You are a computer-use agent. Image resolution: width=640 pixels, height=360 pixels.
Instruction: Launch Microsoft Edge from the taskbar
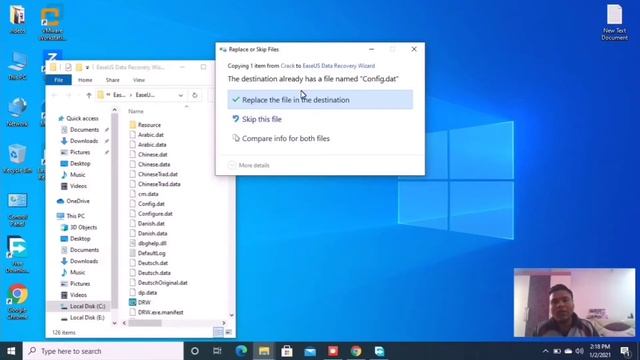(241, 351)
